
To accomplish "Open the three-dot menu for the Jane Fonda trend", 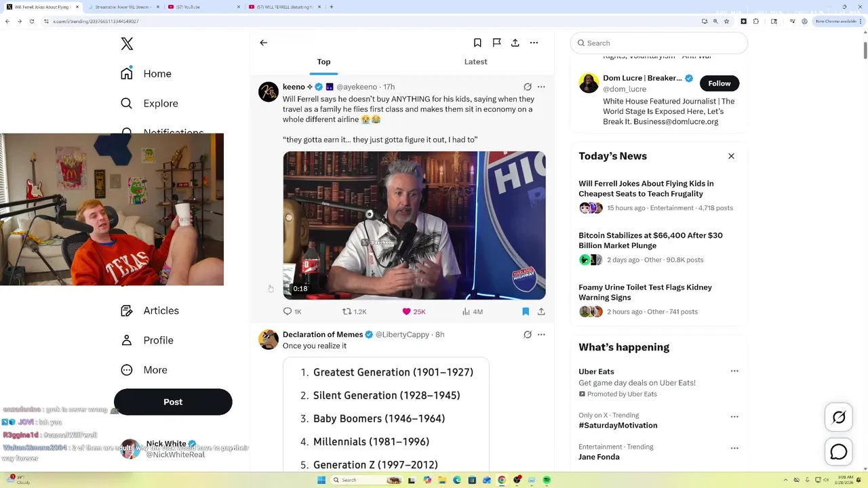I will pyautogui.click(x=734, y=448).
